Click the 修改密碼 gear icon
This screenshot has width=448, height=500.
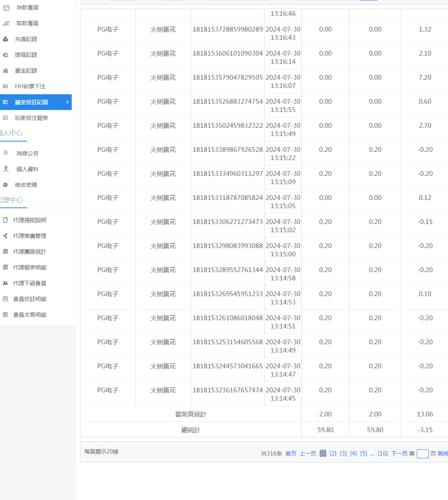[6, 185]
